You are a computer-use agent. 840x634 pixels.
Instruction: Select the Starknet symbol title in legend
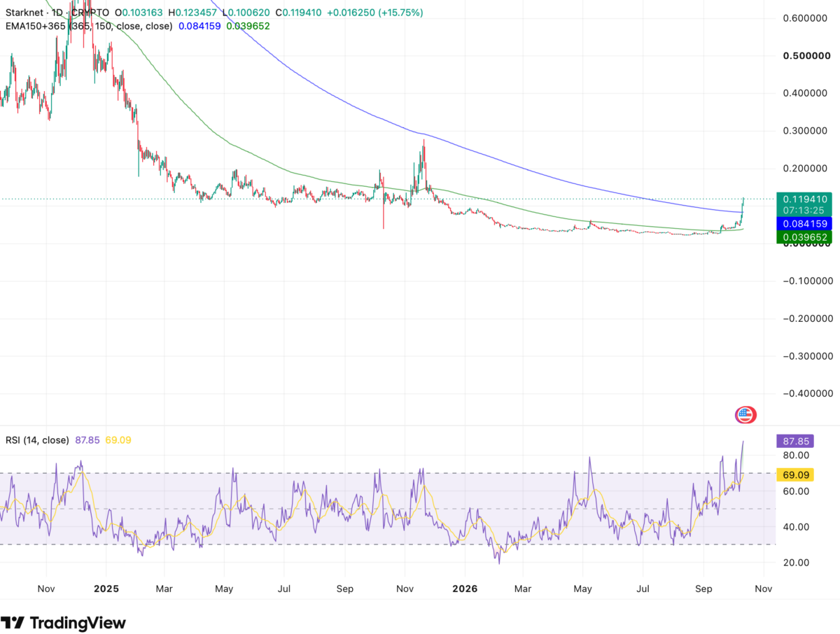23,13
